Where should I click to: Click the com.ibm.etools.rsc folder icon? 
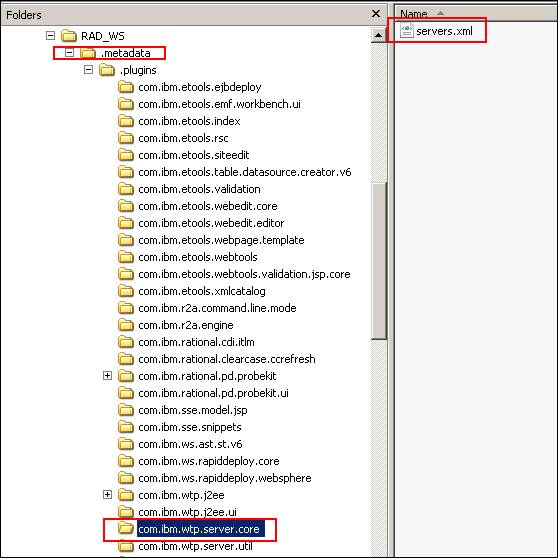126,138
